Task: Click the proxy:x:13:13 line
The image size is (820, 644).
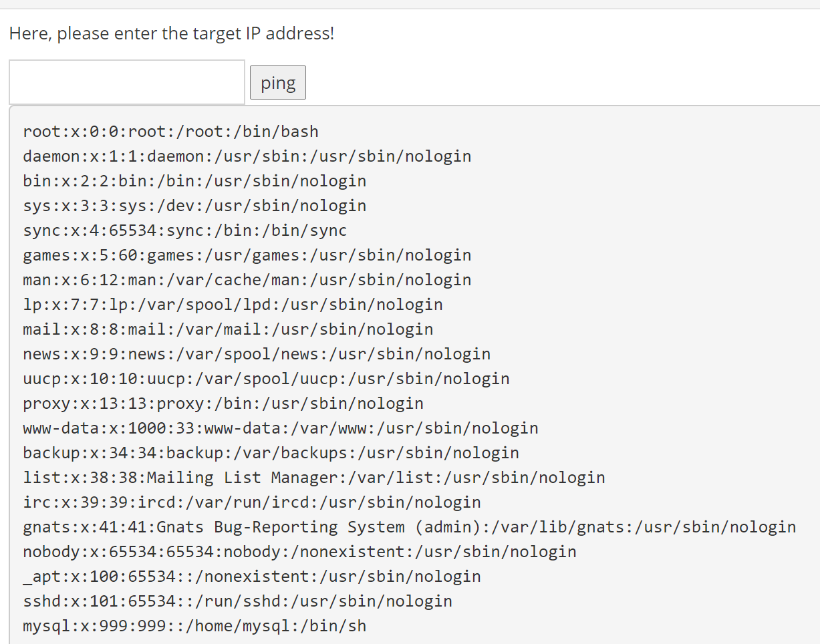Action: point(223,404)
